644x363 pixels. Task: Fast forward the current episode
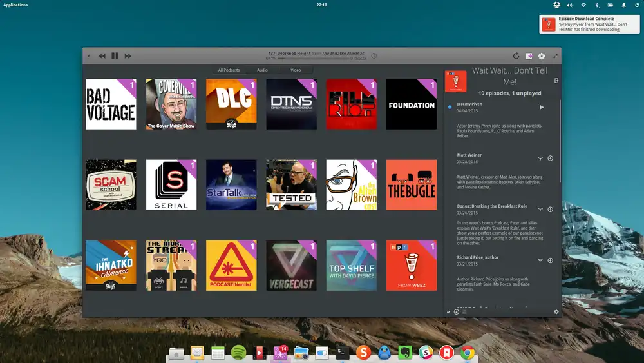[x=128, y=56]
